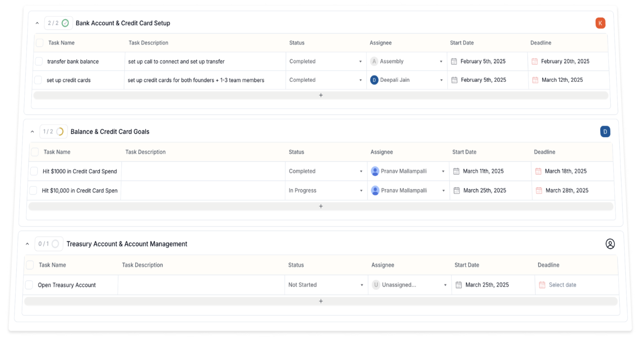Click description field of Hit $1000 Credit Card Spend
This screenshot has width=644, height=345.
pyautogui.click(x=203, y=171)
